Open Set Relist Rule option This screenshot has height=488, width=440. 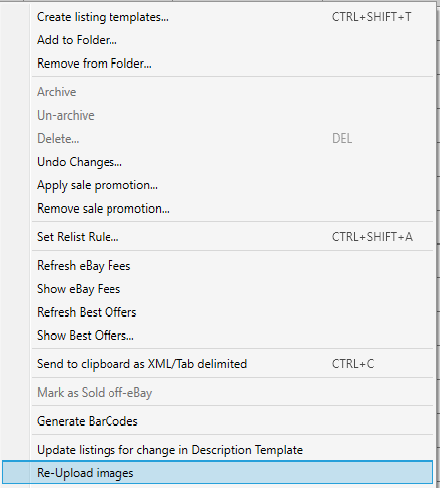[x=217, y=237]
